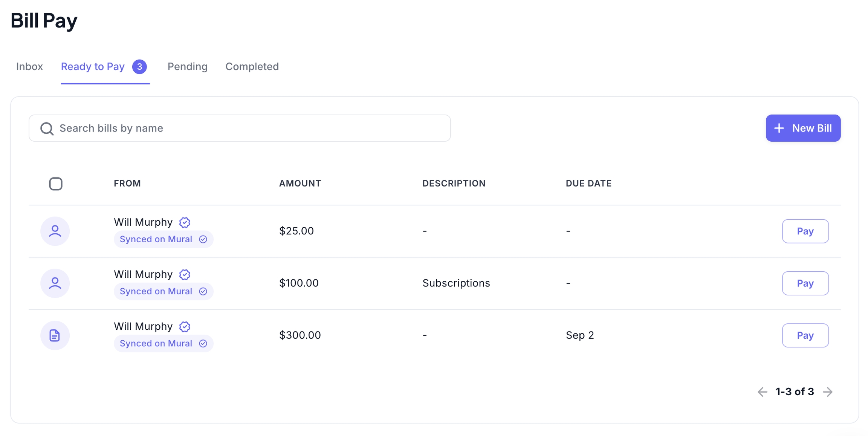
Task: Click the person avatar icon for the $100.00 bill
Action: coord(55,283)
